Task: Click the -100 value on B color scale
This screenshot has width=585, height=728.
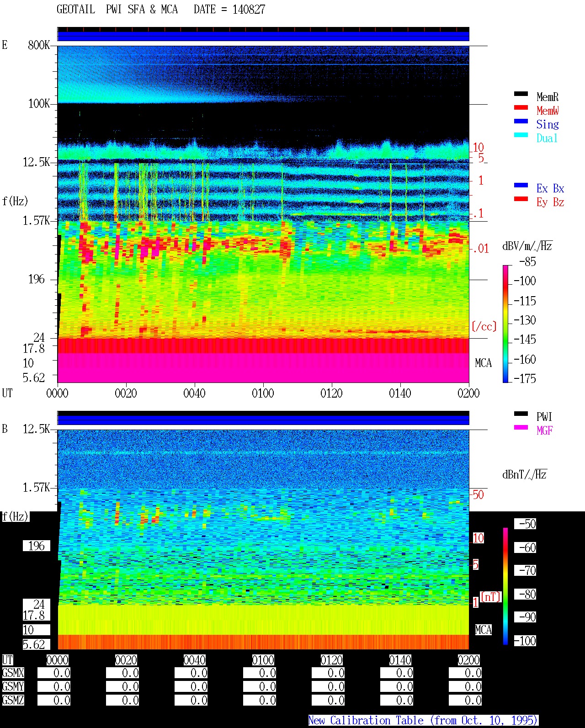Action: click(525, 641)
